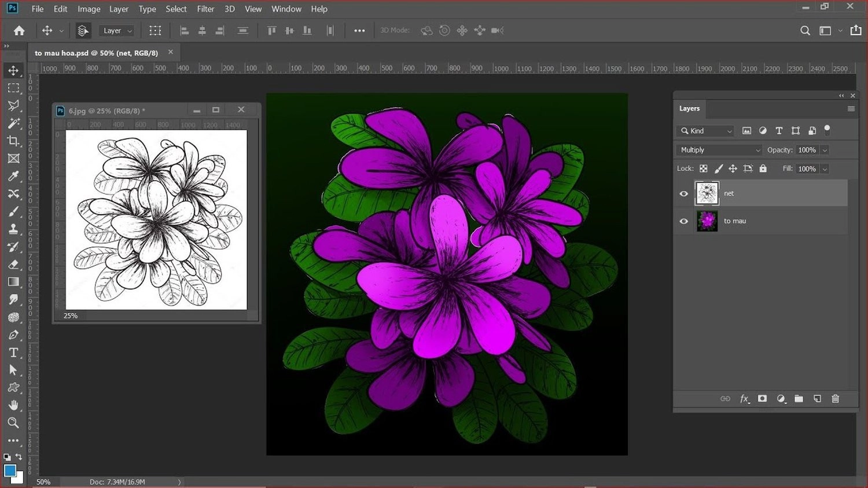Select the Gradient tool

point(13,282)
